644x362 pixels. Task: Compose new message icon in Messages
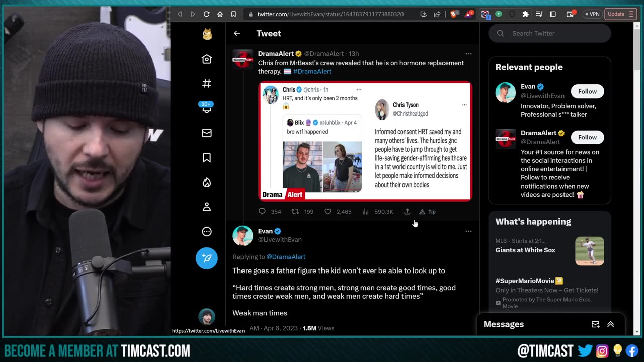595,324
